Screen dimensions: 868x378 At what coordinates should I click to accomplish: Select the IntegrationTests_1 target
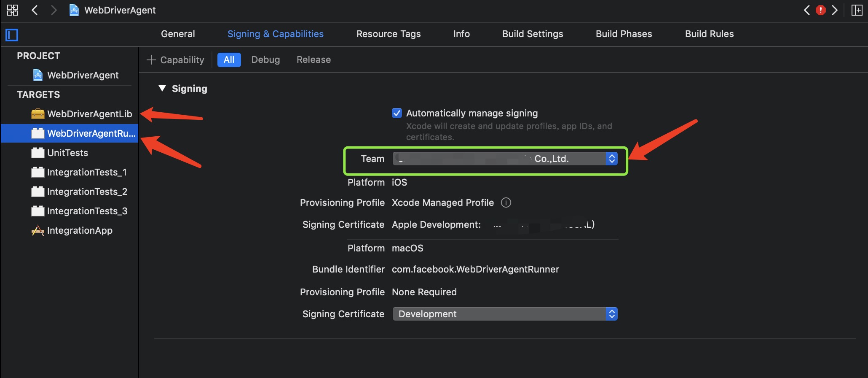point(70,172)
